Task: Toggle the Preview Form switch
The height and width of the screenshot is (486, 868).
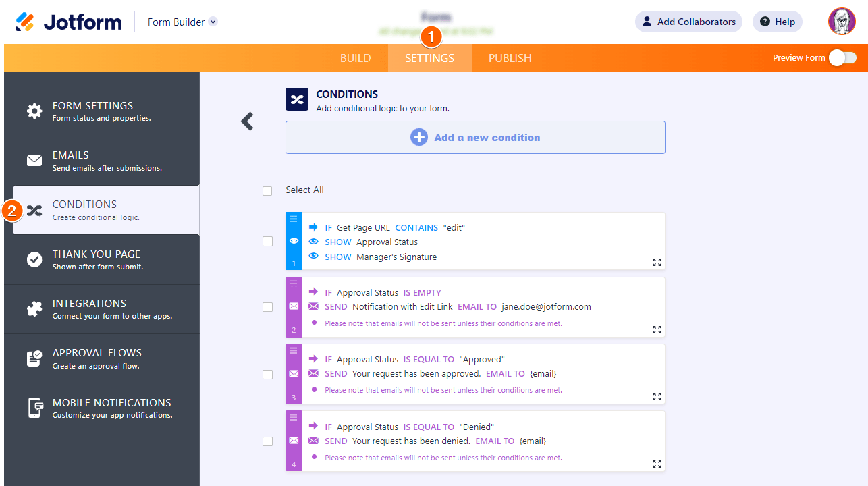Action: coord(842,58)
